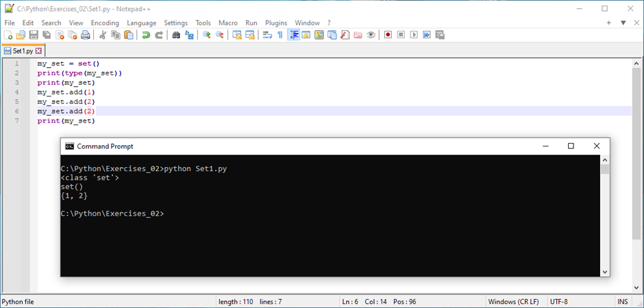Zoom in using the magnifier plus icon
The width and height of the screenshot is (644, 308).
(207, 35)
